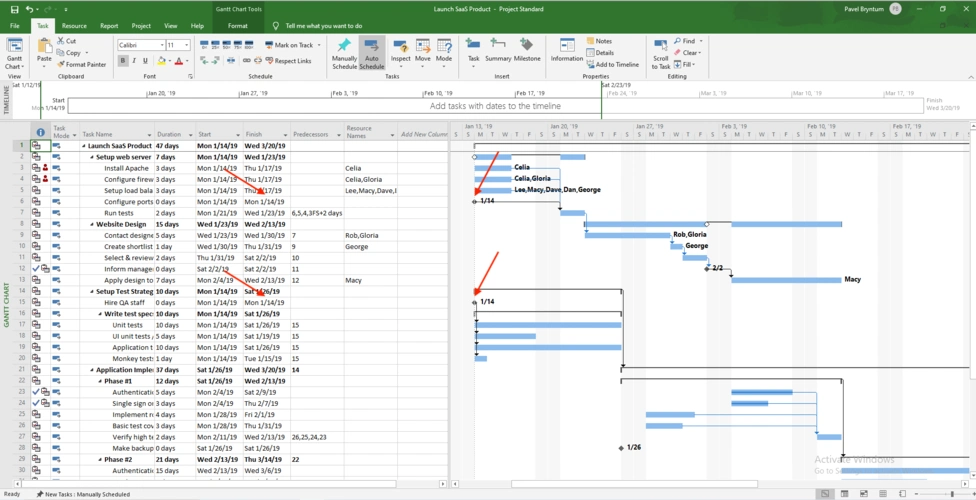The height and width of the screenshot is (500, 976).
Task: Click Undo in quick access toolbar
Action: [x=29, y=9]
